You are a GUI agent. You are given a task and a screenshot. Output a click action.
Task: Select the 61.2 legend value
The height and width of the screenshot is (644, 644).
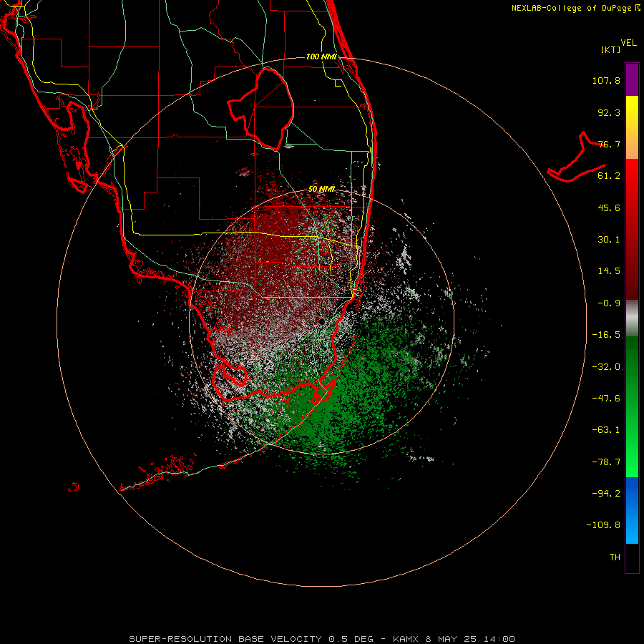(x=609, y=176)
